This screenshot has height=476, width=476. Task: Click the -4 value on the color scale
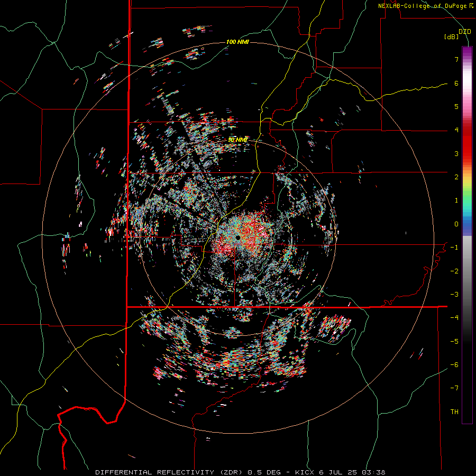coord(454,318)
